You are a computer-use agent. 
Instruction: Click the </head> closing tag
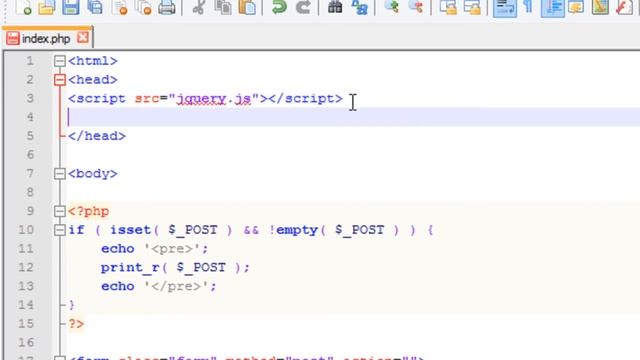tap(97, 136)
